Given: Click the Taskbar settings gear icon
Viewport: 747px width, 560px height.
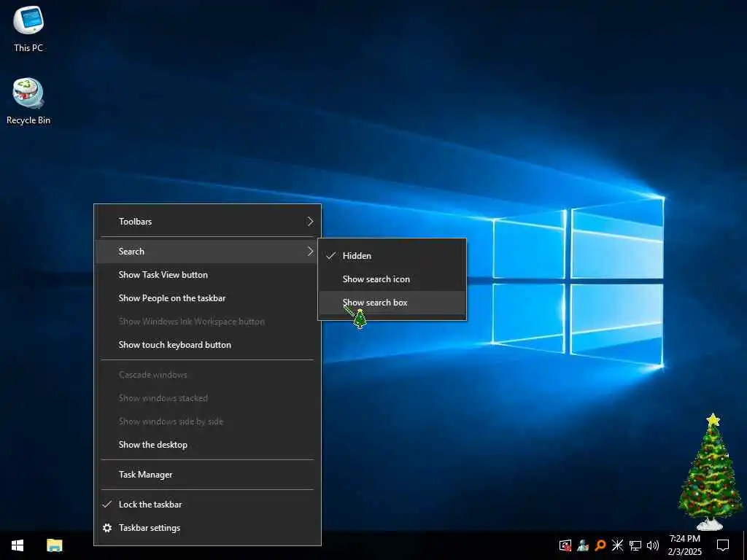Looking at the screenshot, I should click(x=107, y=528).
